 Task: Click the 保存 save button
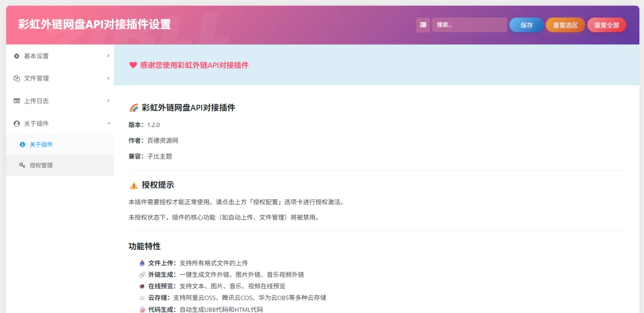click(526, 25)
